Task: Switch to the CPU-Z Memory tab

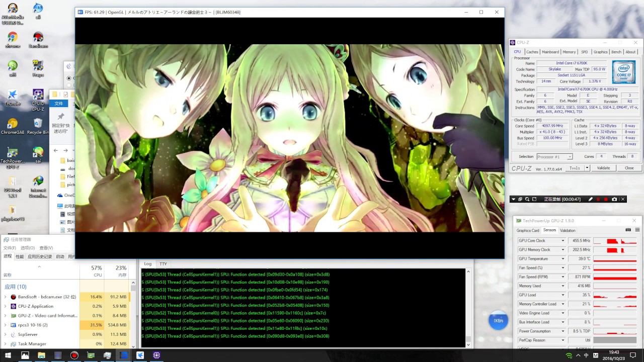Action: pos(569,52)
